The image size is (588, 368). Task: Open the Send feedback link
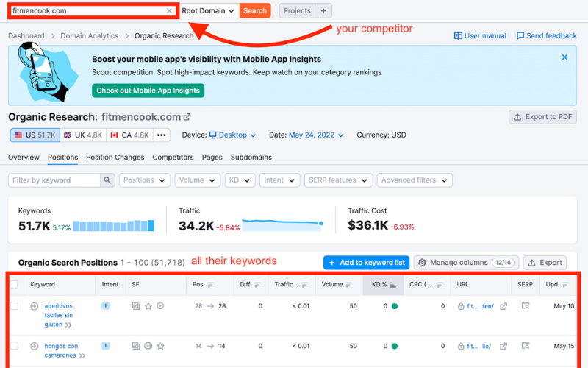546,36
